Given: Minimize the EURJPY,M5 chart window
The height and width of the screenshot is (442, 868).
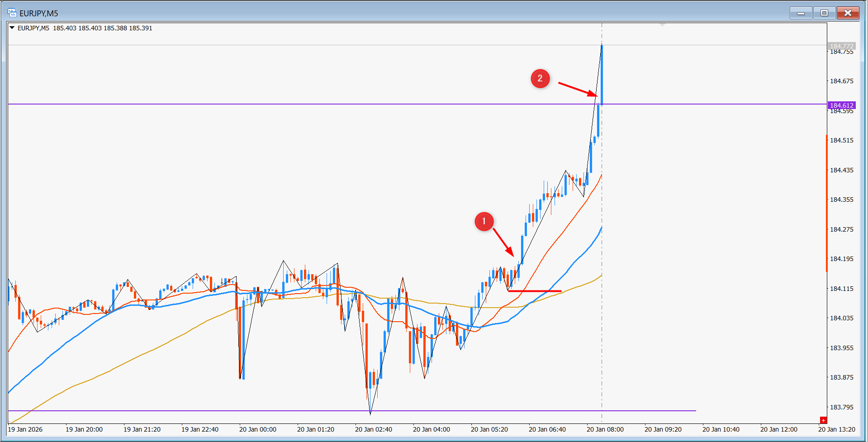Looking at the screenshot, I should pyautogui.click(x=801, y=13).
